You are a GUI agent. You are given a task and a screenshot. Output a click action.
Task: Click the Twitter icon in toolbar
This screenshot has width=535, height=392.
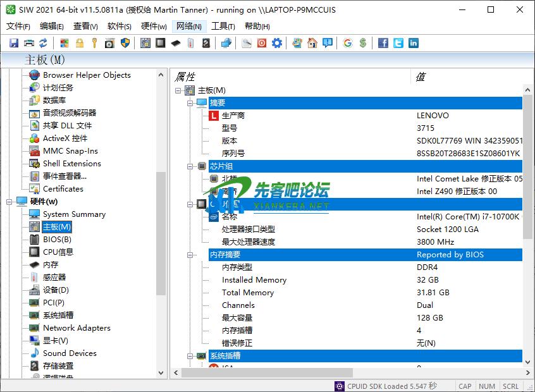(398, 43)
